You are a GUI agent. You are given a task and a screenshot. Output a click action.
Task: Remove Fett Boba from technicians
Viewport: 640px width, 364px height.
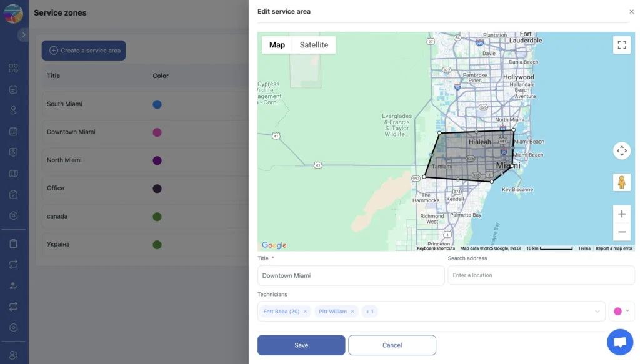pyautogui.click(x=306, y=312)
